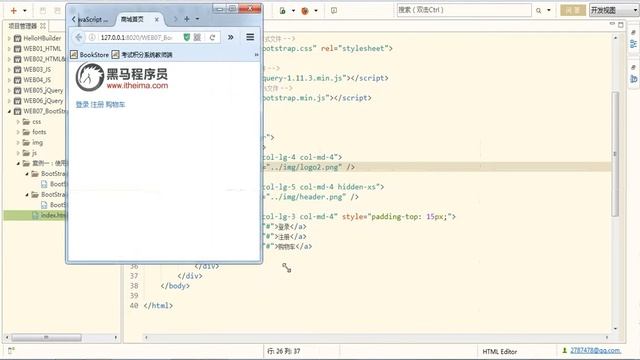The image size is (640, 360).
Task: Select the WEB04_JS project
Action: click(x=37, y=80)
